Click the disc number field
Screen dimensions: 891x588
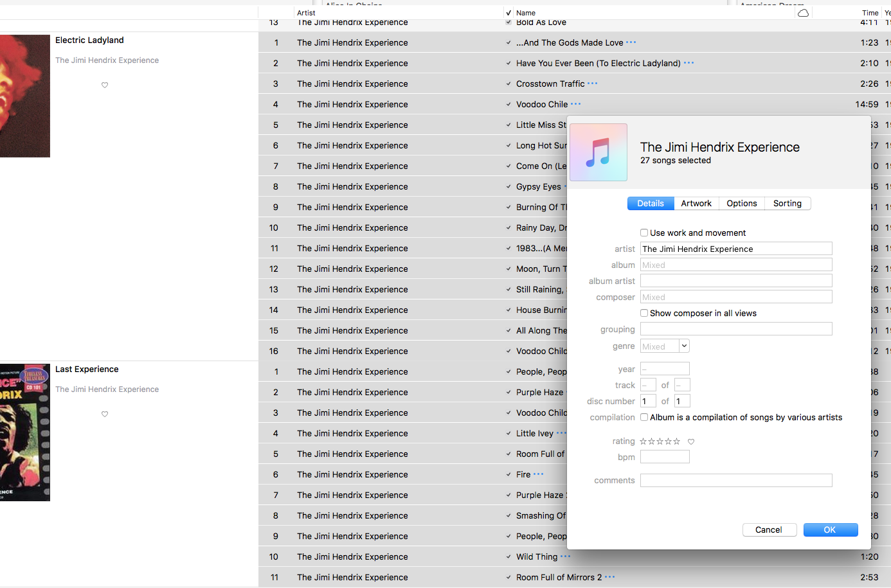pos(648,401)
